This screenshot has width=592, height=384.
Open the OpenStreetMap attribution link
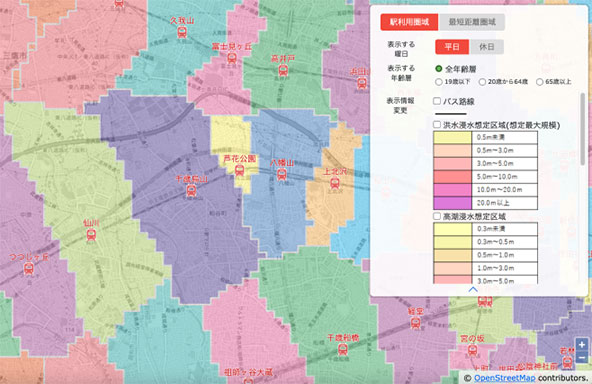504,378
